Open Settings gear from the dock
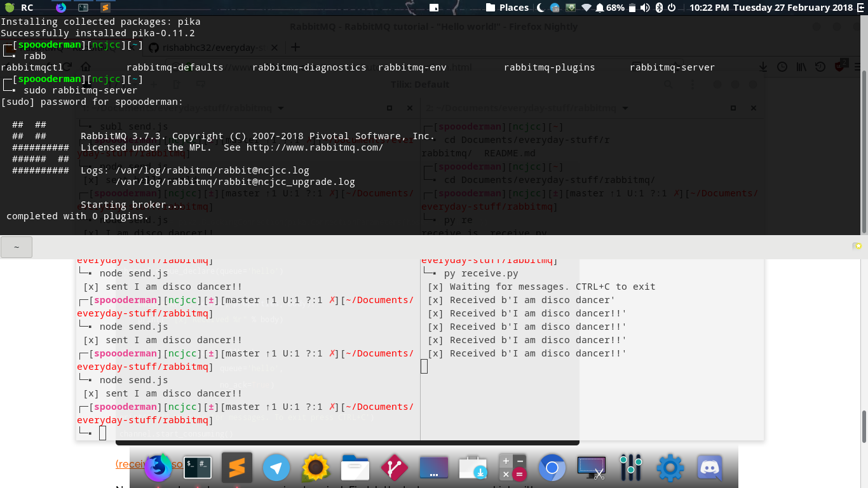The image size is (868, 488). (670, 469)
